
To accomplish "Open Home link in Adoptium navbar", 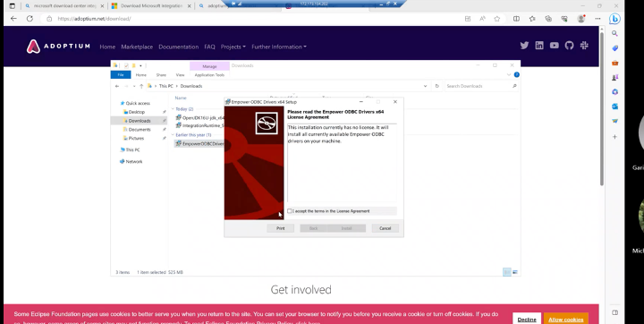I will click(x=107, y=47).
